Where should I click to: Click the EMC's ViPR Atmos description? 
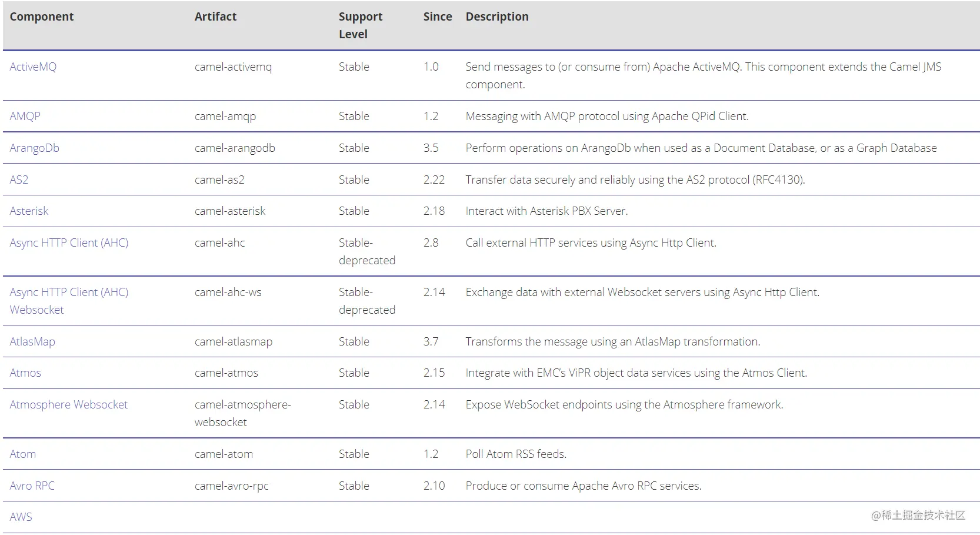tap(636, 373)
